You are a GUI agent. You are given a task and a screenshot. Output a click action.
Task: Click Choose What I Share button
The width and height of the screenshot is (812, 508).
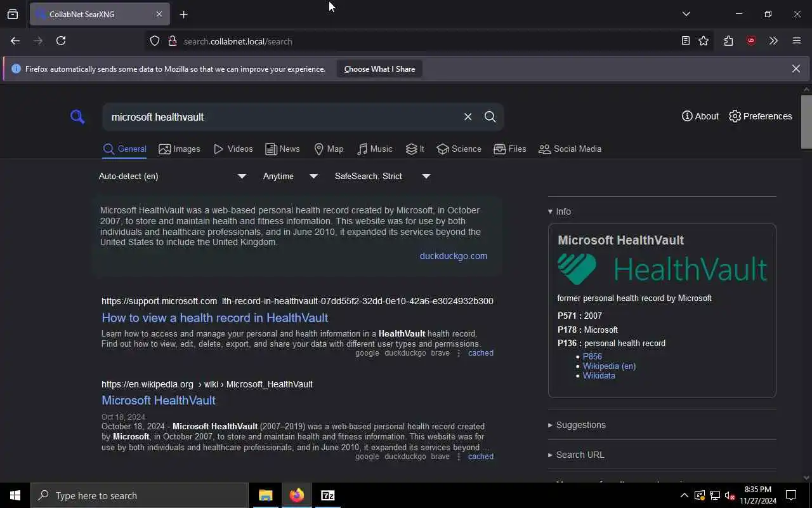379,69
